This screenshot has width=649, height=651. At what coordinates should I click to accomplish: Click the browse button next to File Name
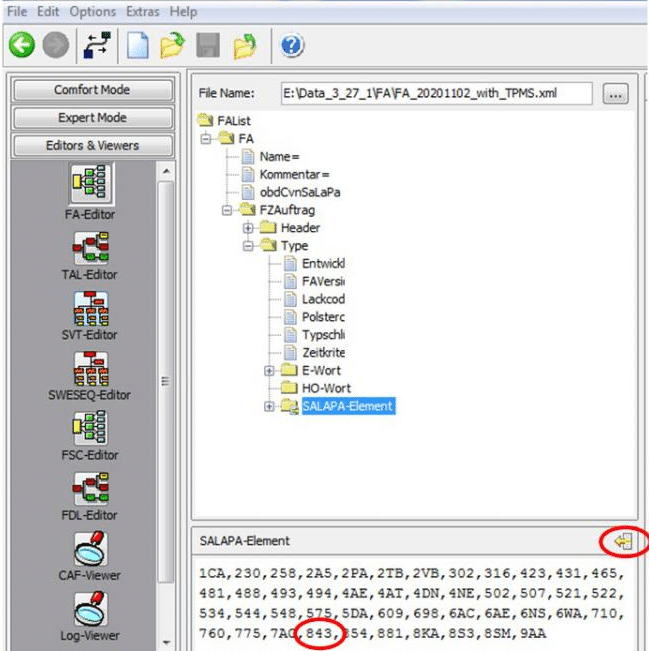(615, 94)
